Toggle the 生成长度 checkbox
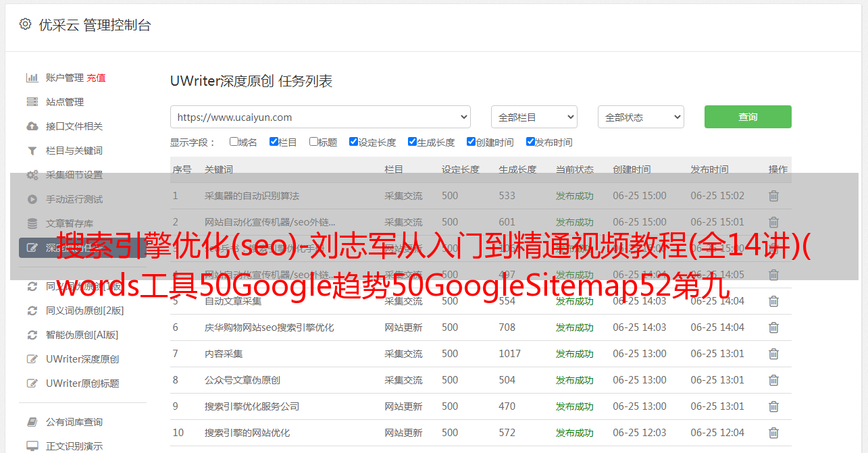 (x=412, y=142)
